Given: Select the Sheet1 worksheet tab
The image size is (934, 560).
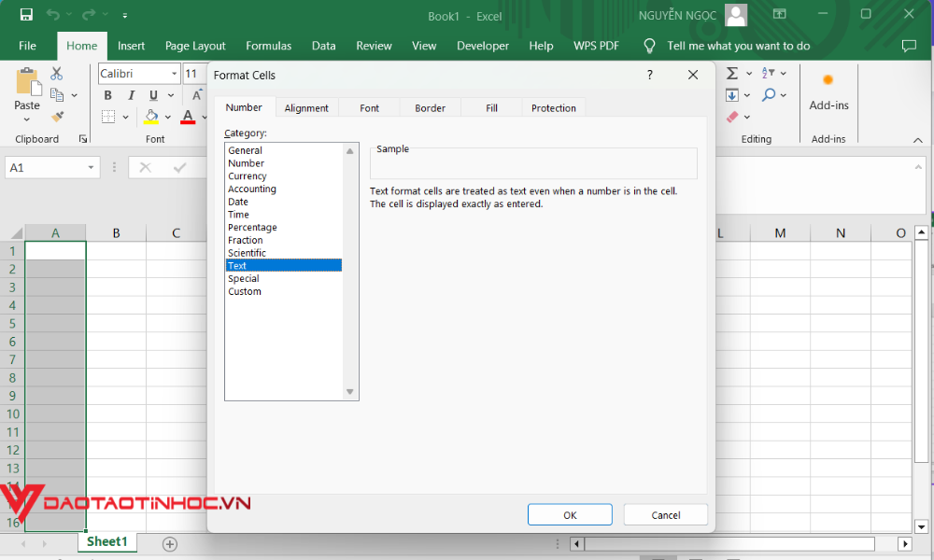Looking at the screenshot, I should (107, 541).
